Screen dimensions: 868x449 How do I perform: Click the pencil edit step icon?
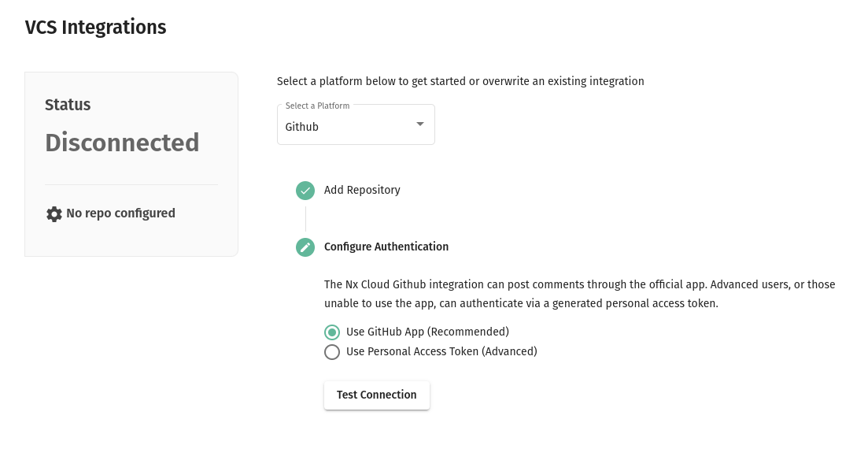pos(305,247)
